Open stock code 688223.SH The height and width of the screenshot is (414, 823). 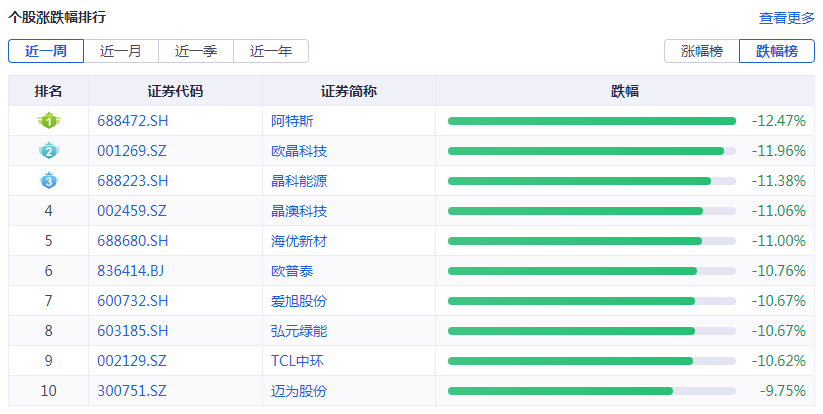pos(133,181)
